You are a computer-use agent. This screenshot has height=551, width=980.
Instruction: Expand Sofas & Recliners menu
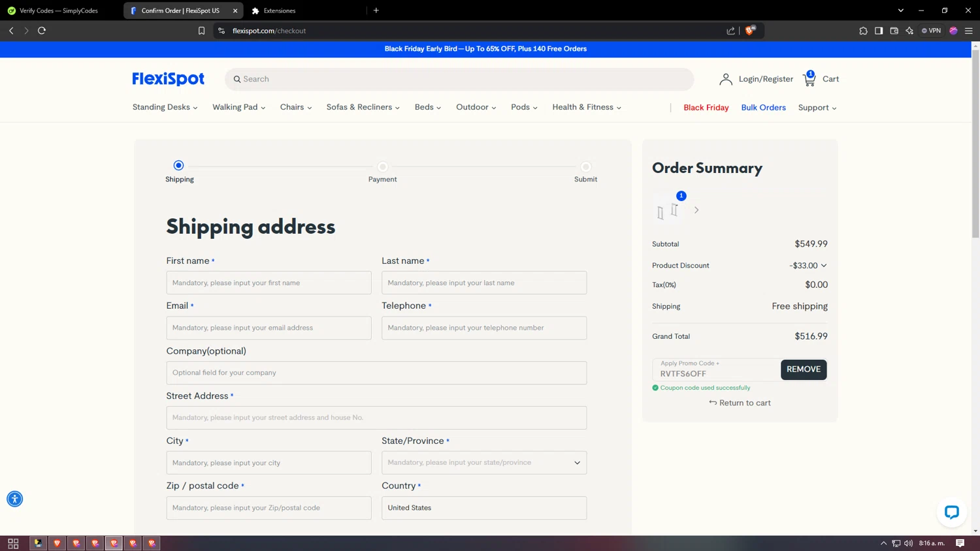(363, 107)
